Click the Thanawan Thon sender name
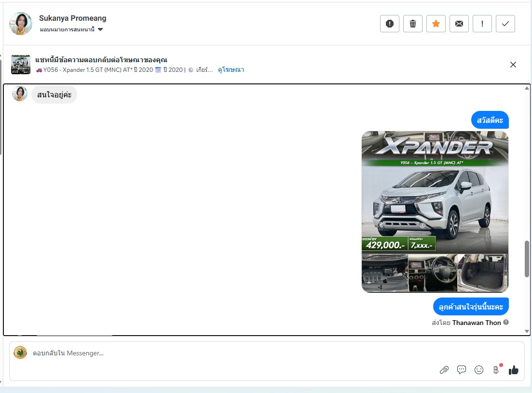The width and height of the screenshot is (532, 393). coord(477,323)
